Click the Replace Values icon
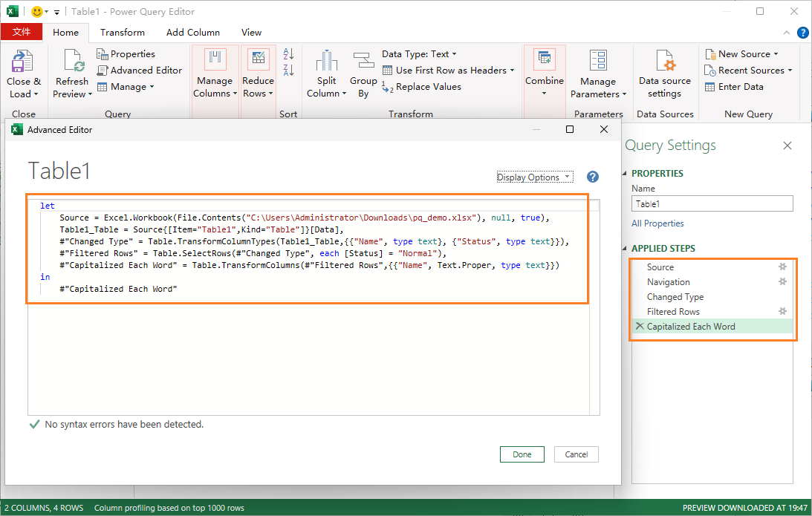The height and width of the screenshot is (516, 812). pyautogui.click(x=421, y=86)
